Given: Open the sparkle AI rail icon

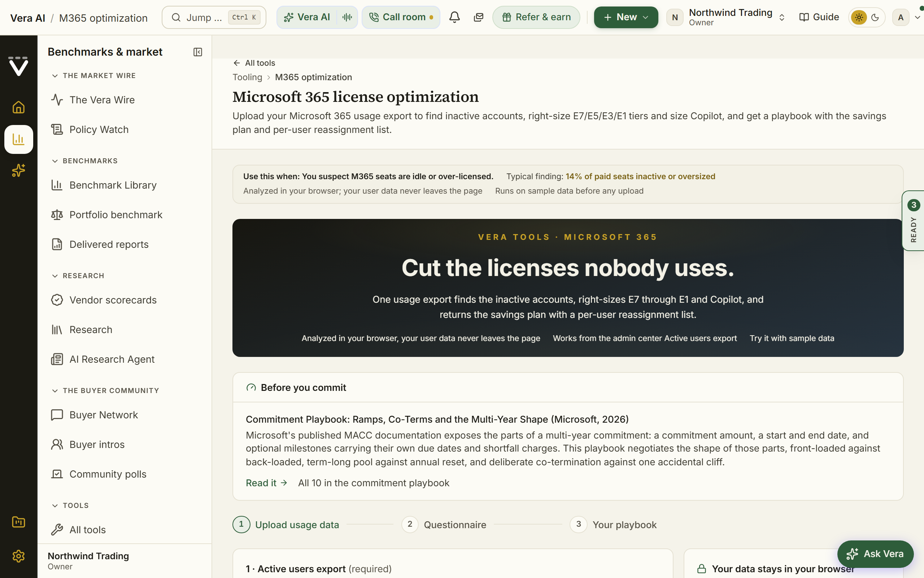Looking at the screenshot, I should pyautogui.click(x=18, y=171).
